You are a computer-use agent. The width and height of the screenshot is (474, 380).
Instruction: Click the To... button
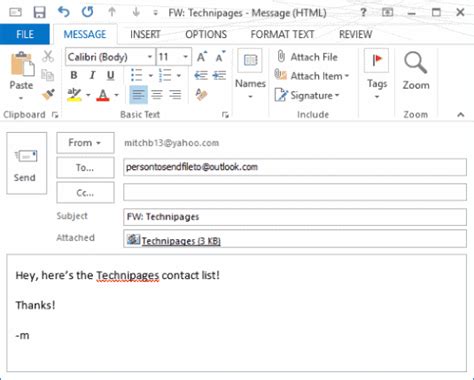click(85, 167)
